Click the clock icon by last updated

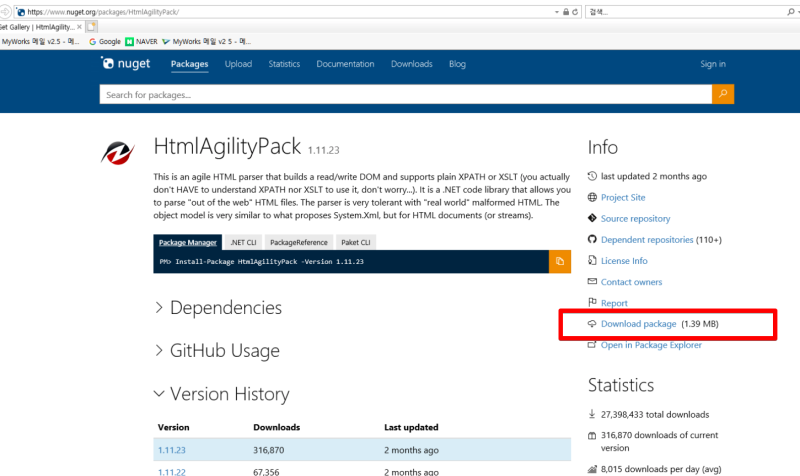[x=592, y=176]
